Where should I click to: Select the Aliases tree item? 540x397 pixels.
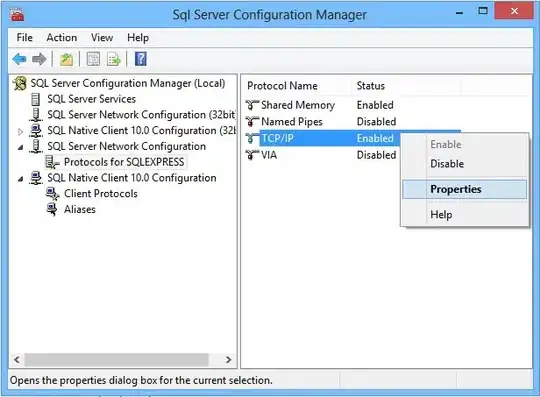pyautogui.click(x=80, y=209)
